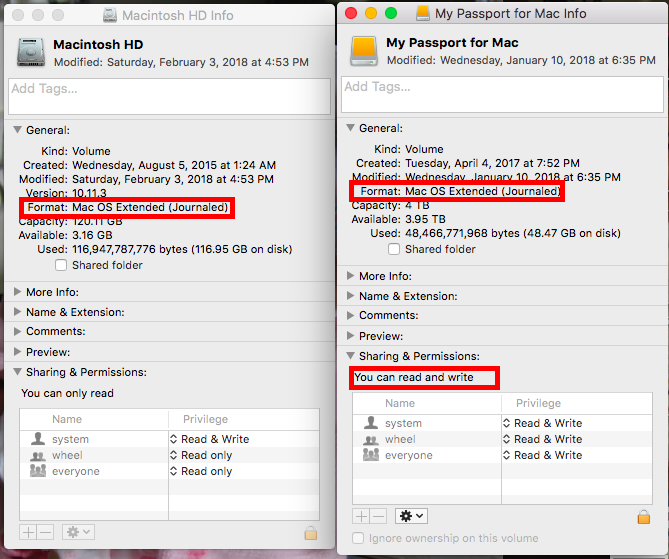The width and height of the screenshot is (669, 559).
Task: Toggle Shared folder checkbox for Macintosh HD
Action: coord(61,265)
